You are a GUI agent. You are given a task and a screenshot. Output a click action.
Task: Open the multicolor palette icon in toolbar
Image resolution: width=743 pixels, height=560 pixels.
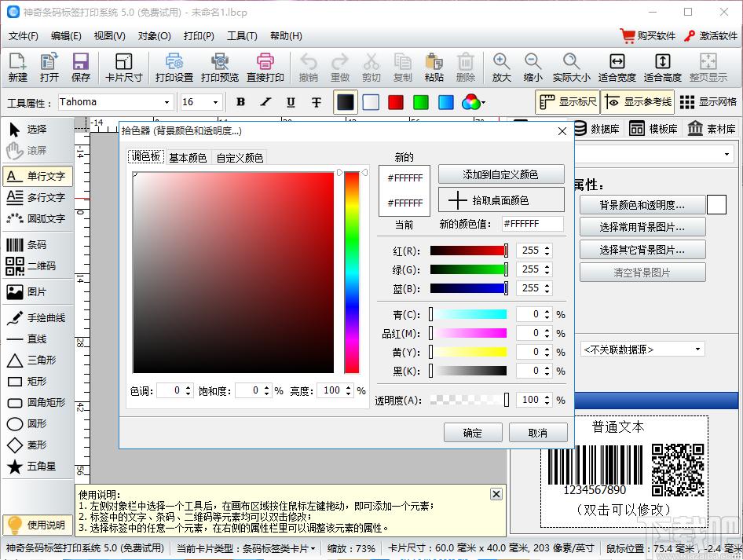coord(473,102)
